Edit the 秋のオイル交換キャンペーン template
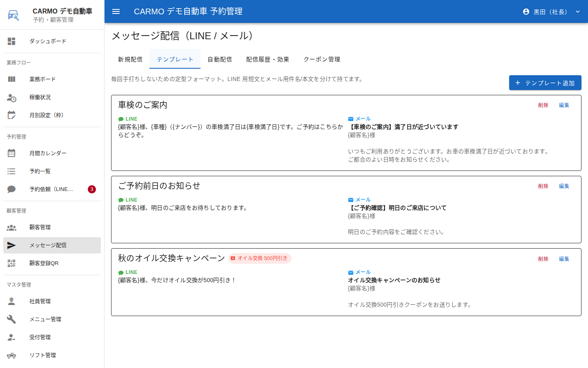This screenshot has height=368, width=588. coord(564,259)
